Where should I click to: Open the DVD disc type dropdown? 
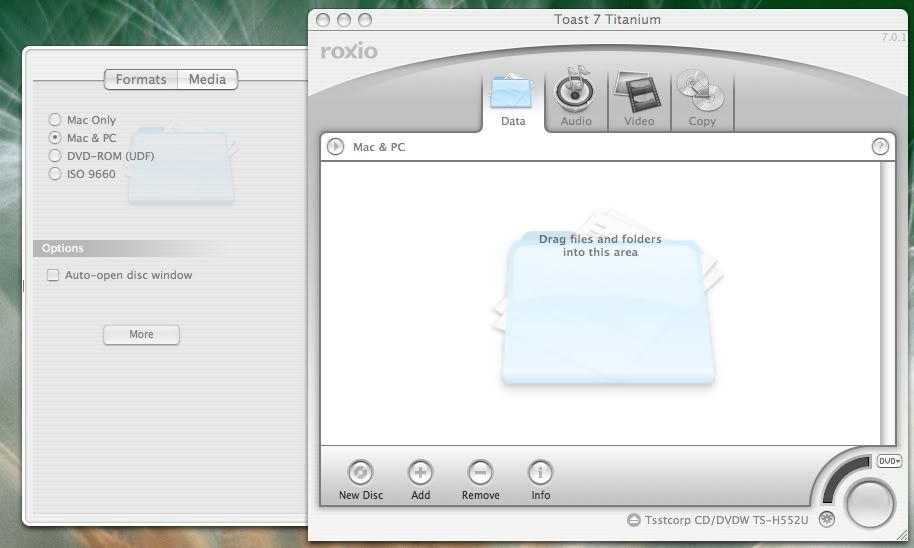pyautogui.click(x=889, y=461)
